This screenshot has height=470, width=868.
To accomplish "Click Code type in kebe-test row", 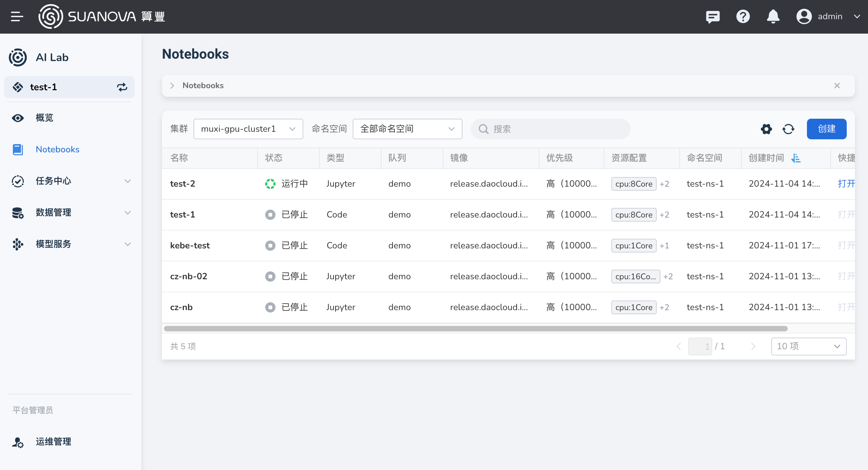I will pos(337,246).
